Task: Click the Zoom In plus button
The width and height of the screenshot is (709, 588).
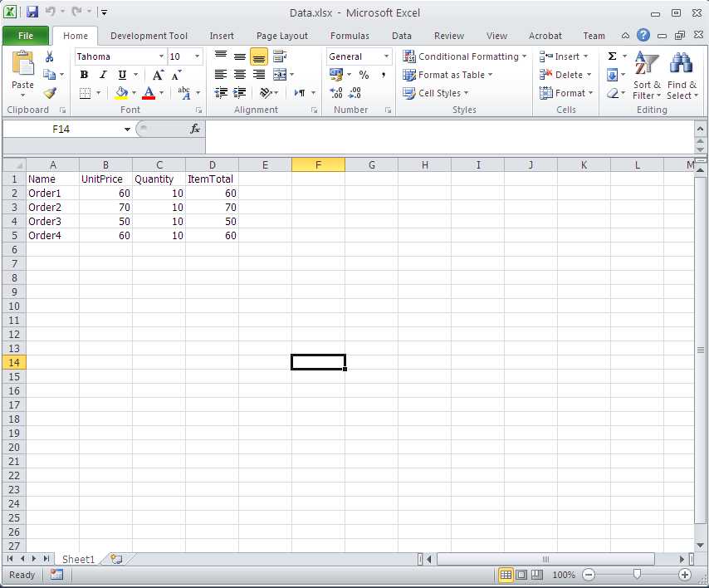Action: pos(685,575)
